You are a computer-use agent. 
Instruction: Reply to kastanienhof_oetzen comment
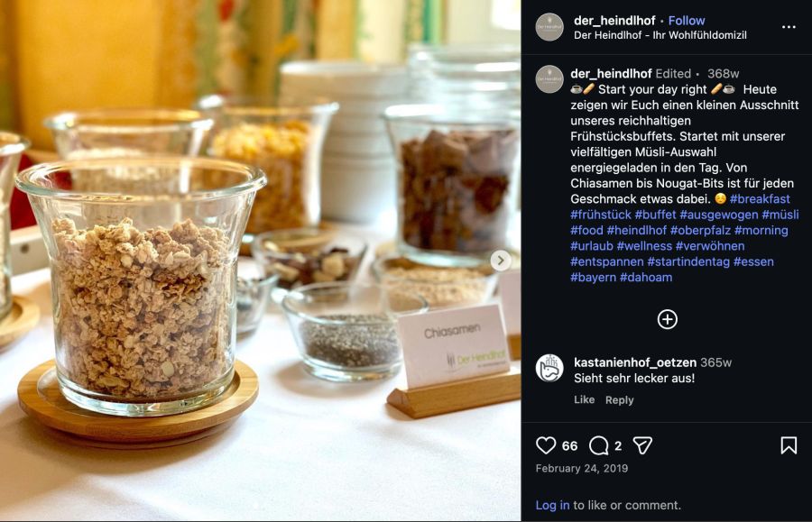(619, 400)
